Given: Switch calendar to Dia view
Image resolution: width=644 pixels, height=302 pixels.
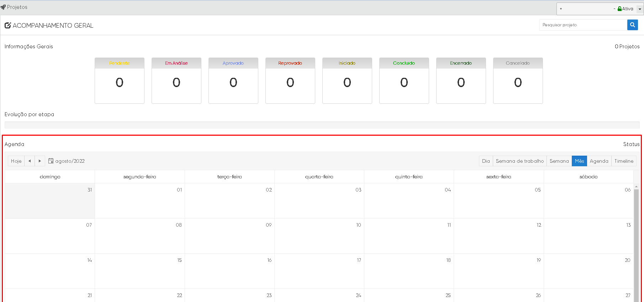Looking at the screenshot, I should (x=486, y=161).
